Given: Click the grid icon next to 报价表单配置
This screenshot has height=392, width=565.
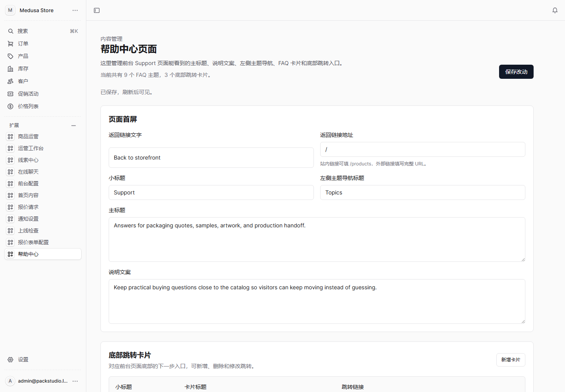Looking at the screenshot, I should pos(11,242).
